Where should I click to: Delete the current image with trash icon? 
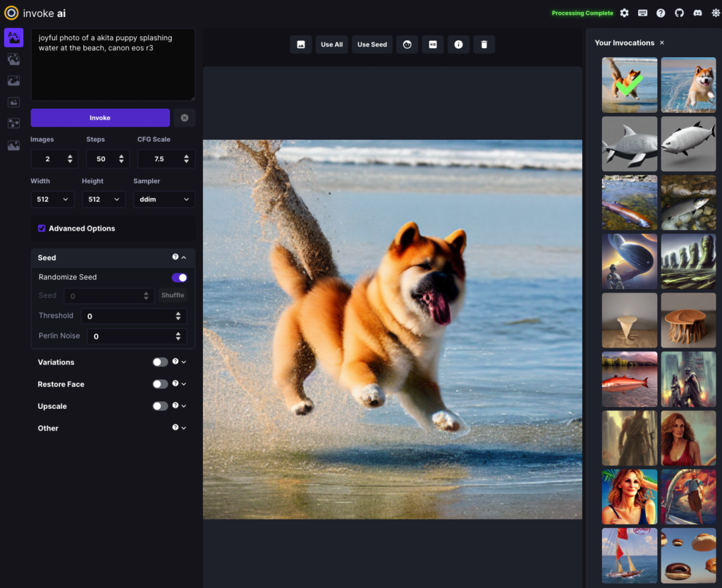point(484,44)
